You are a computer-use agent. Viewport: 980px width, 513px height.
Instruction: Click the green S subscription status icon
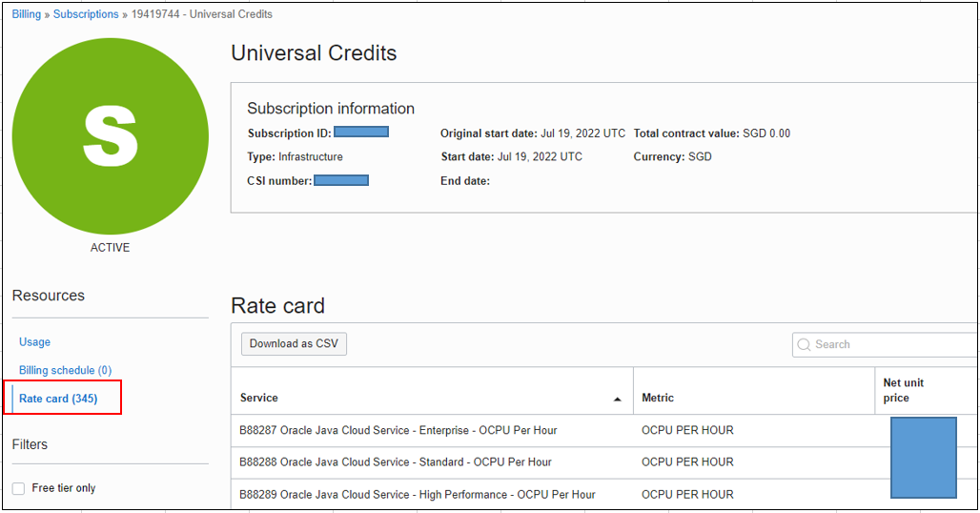pos(110,136)
